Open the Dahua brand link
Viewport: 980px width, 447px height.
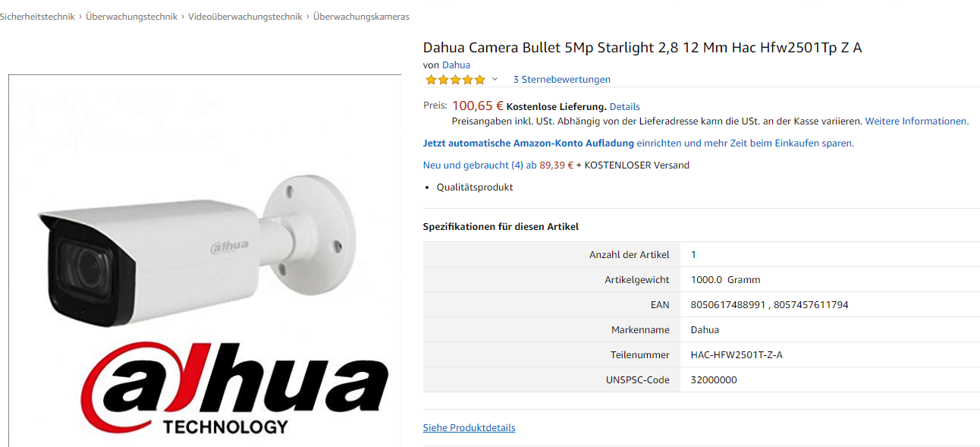tap(456, 65)
